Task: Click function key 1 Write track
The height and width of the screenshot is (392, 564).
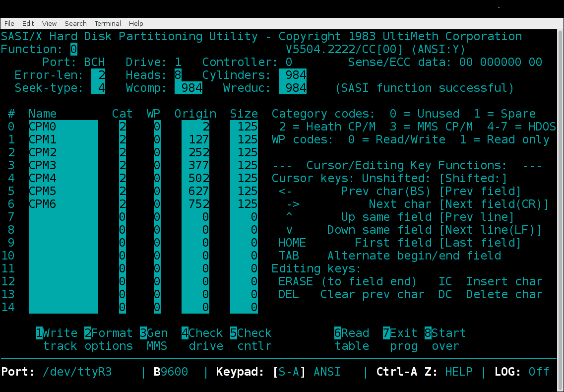Action: point(57,339)
